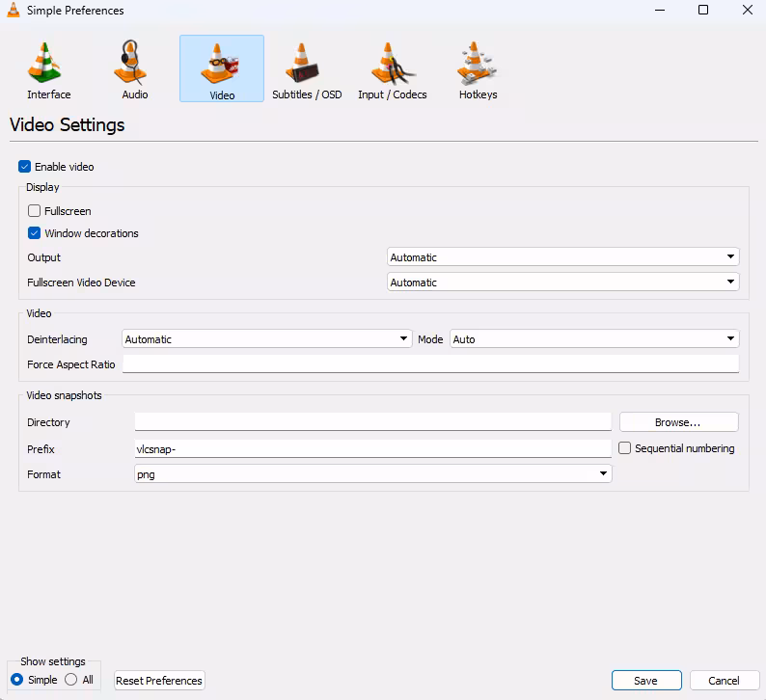Viewport: 766px width, 700px height.
Task: Open the Deinterlacing dropdown
Action: 266,339
